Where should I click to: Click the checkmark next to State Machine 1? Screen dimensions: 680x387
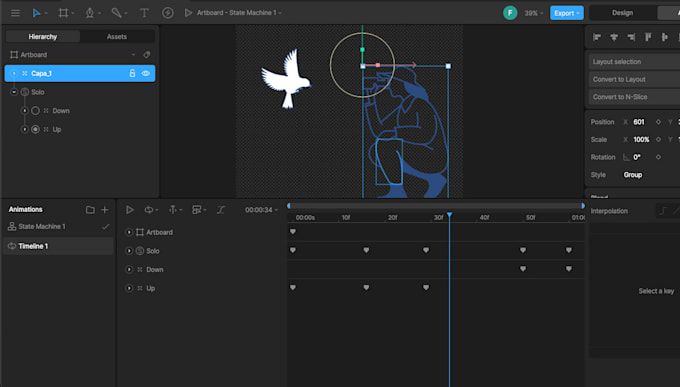click(x=105, y=226)
